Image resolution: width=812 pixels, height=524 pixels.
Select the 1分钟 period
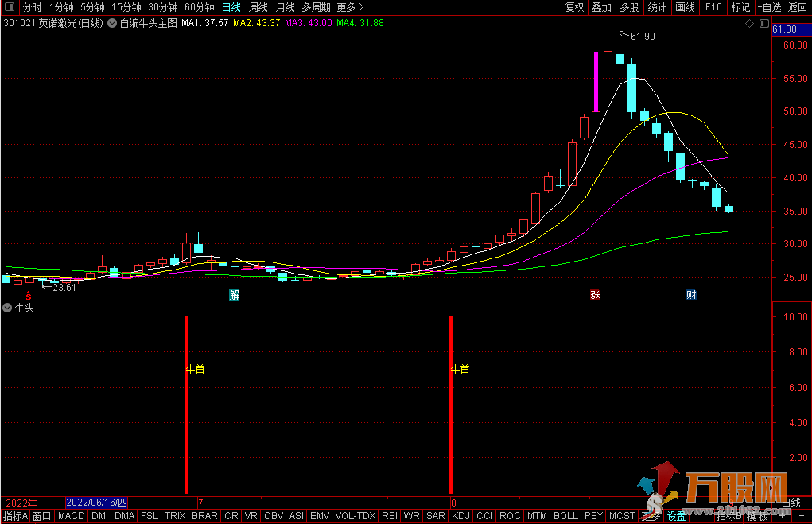[61, 7]
